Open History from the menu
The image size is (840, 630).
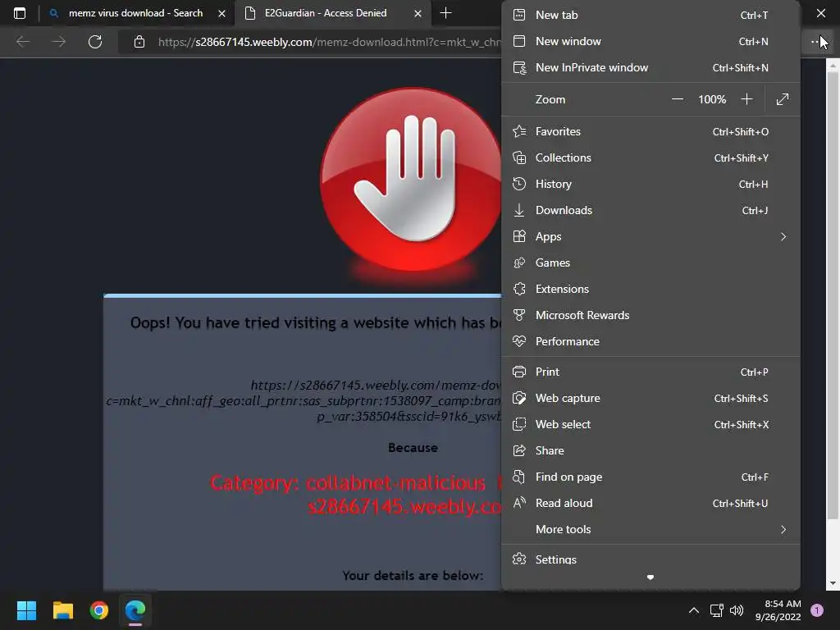pos(651,184)
